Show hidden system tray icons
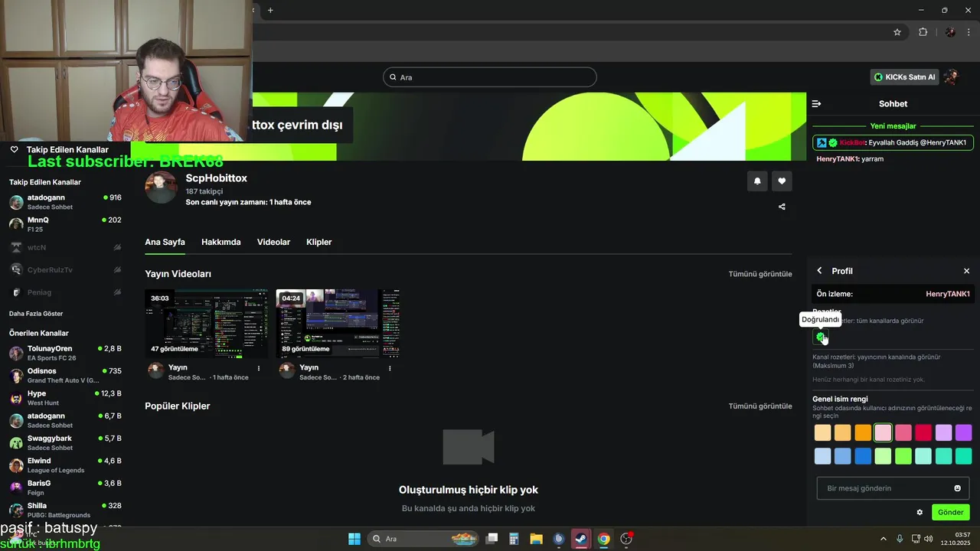The image size is (980, 551). 883,539
